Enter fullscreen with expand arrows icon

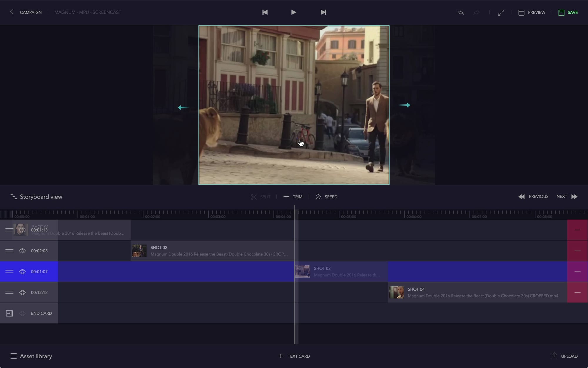[x=501, y=12]
